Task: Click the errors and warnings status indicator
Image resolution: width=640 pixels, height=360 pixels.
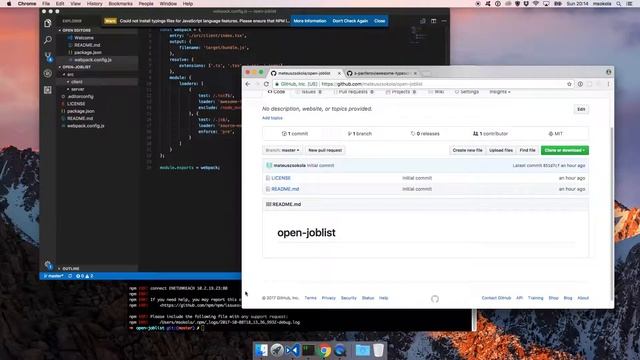Action: pos(84,276)
